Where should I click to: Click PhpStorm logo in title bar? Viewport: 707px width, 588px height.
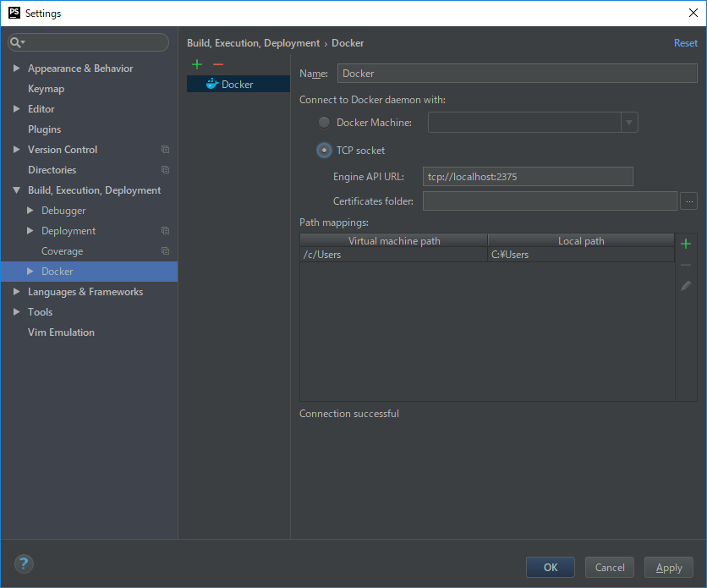[14, 13]
